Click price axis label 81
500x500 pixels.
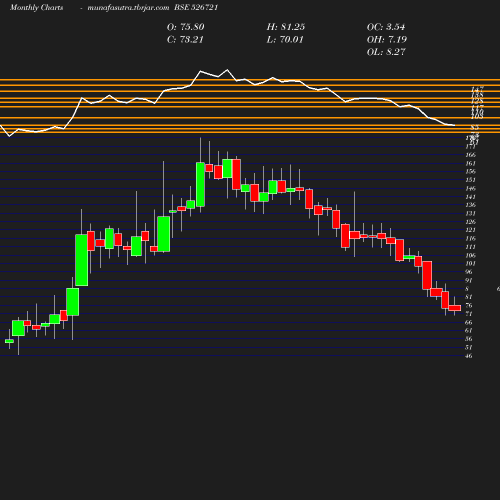(x=469, y=297)
